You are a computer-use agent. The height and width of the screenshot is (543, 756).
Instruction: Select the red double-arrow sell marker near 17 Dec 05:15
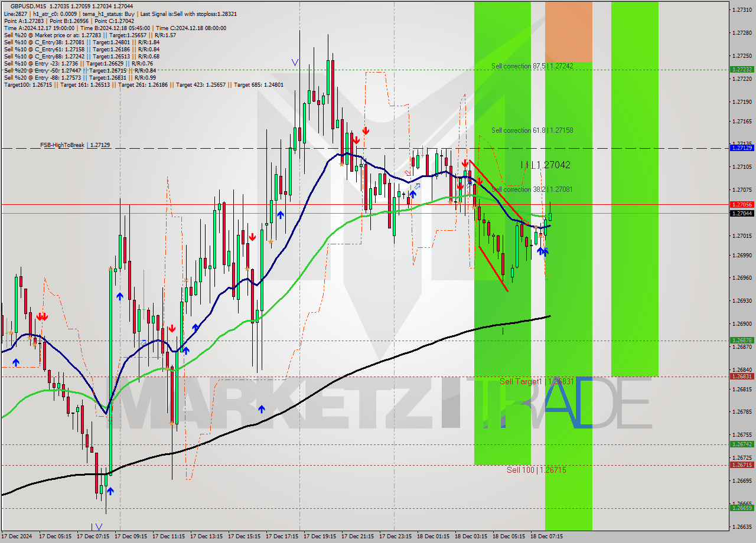pos(42,316)
